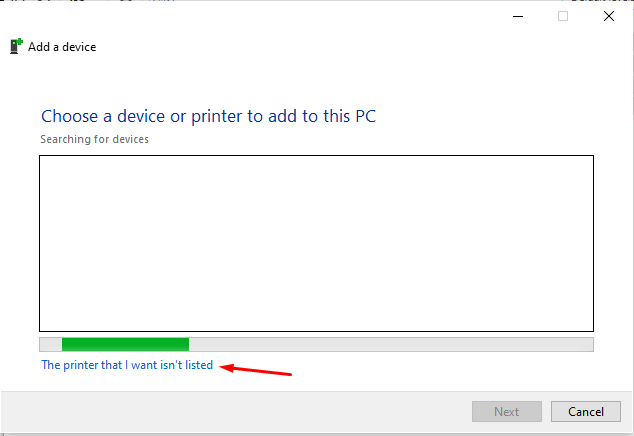The image size is (634, 436).
Task: Click the unfilled gray progress bar area
Action: tap(391, 344)
